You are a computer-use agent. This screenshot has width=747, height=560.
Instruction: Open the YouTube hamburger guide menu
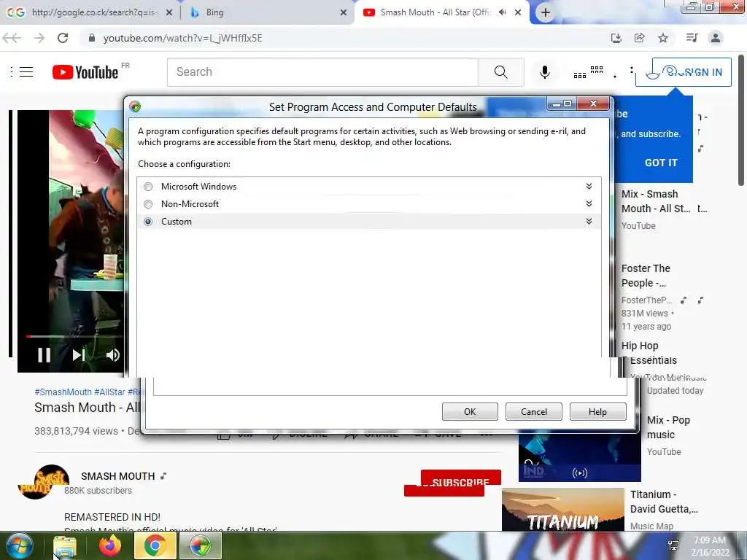(x=26, y=72)
